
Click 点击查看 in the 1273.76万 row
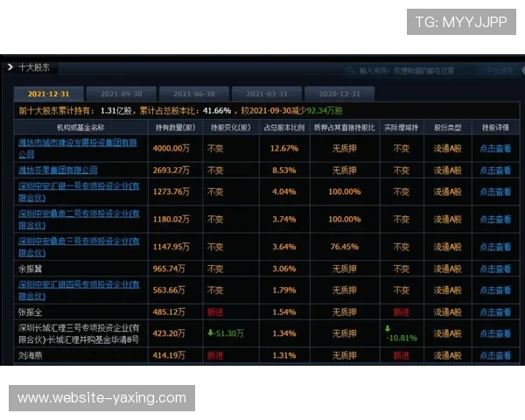(495, 192)
